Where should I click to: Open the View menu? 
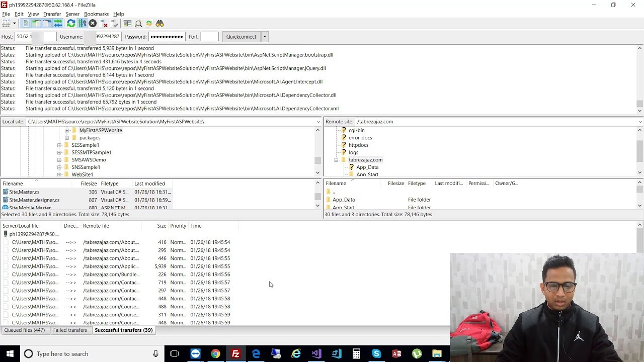[33, 14]
